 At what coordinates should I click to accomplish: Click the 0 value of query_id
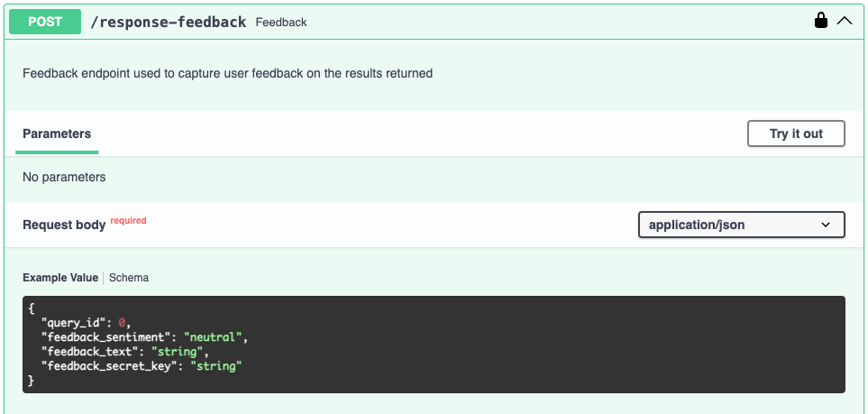(x=123, y=322)
